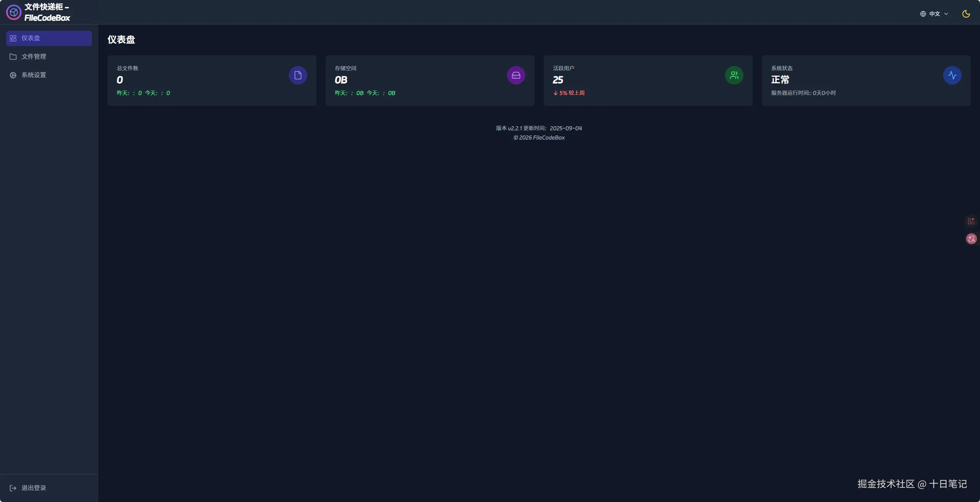980x502 pixels.
Task: Click the FileCodeBox logo icon
Action: click(13, 12)
